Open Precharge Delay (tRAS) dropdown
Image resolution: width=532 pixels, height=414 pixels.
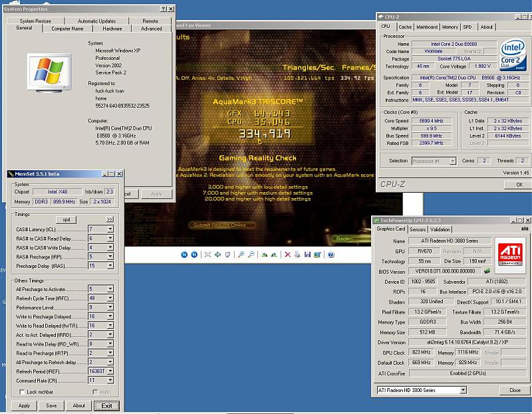click(x=110, y=266)
